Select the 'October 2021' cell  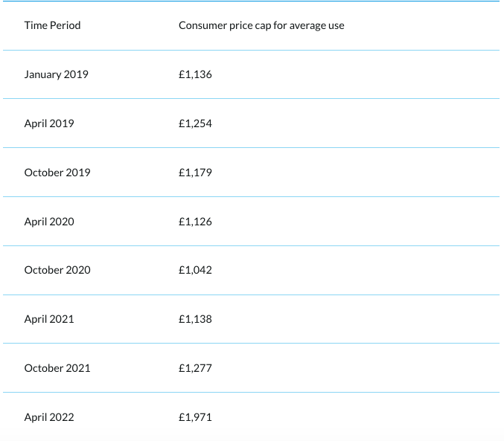pyautogui.click(x=57, y=368)
